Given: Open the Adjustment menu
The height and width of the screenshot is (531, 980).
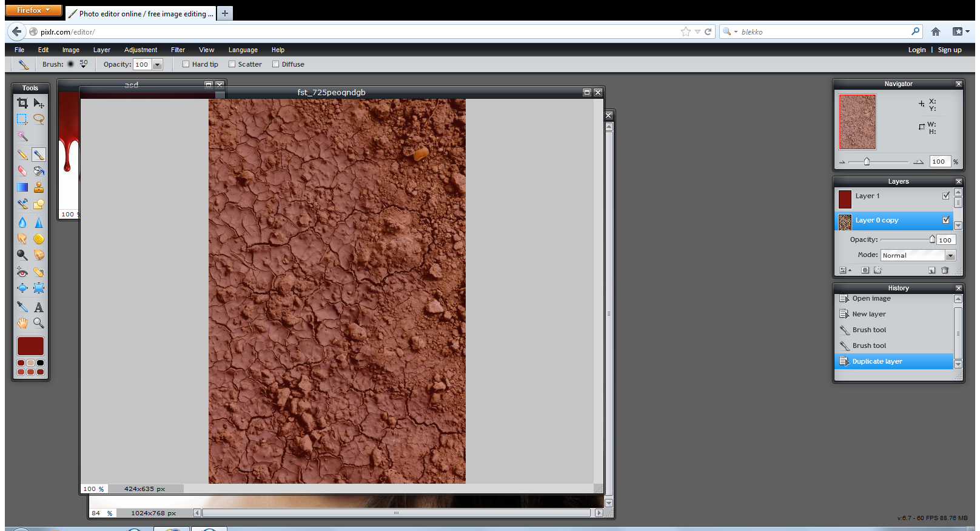Looking at the screenshot, I should (141, 50).
